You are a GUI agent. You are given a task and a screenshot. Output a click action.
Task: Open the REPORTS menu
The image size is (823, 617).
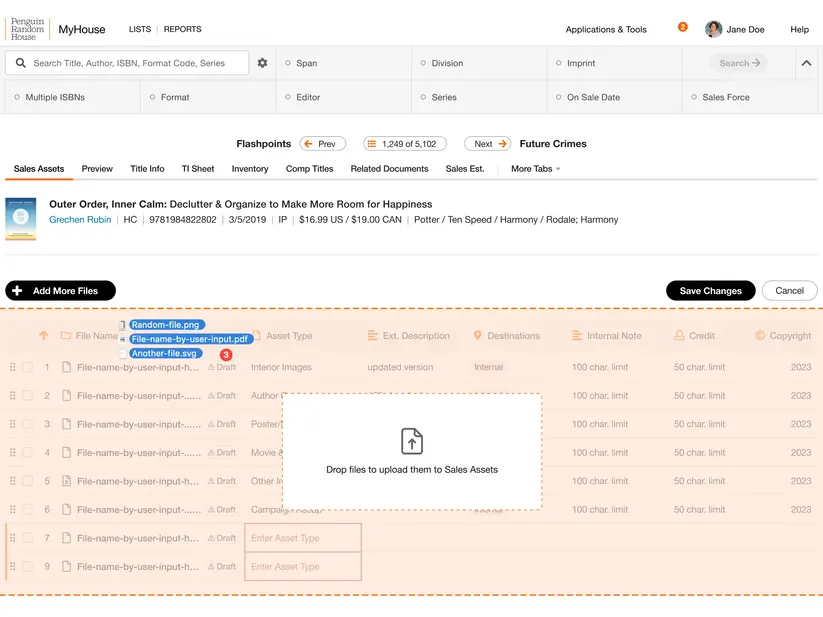point(182,29)
